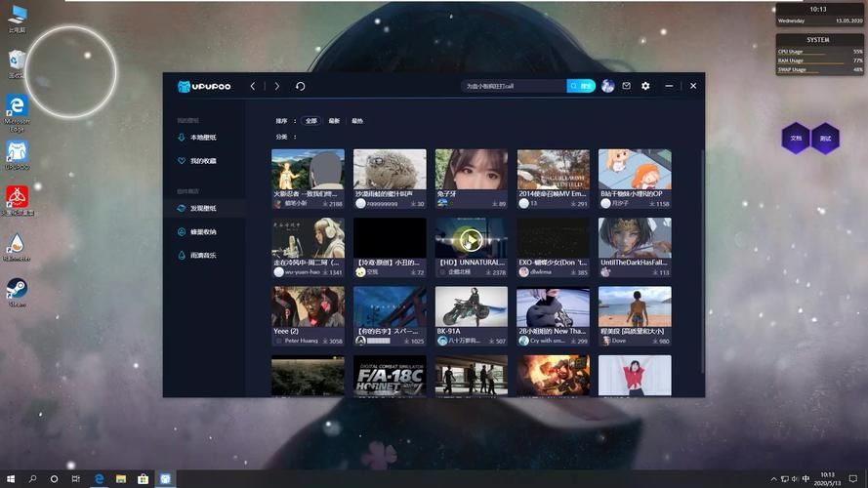Open the user avatar profile
The width and height of the screenshot is (868, 488).
tap(608, 86)
